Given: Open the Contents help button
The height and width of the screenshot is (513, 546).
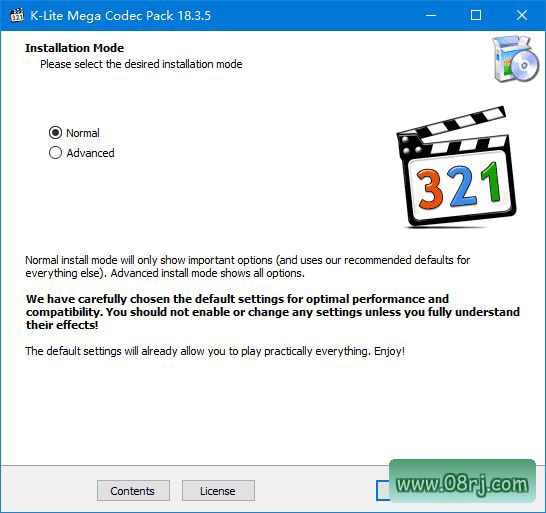Looking at the screenshot, I should tap(133, 491).
